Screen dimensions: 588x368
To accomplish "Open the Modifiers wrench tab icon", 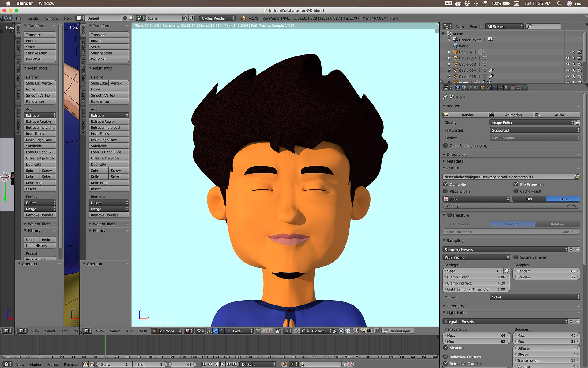I will coord(494,88).
